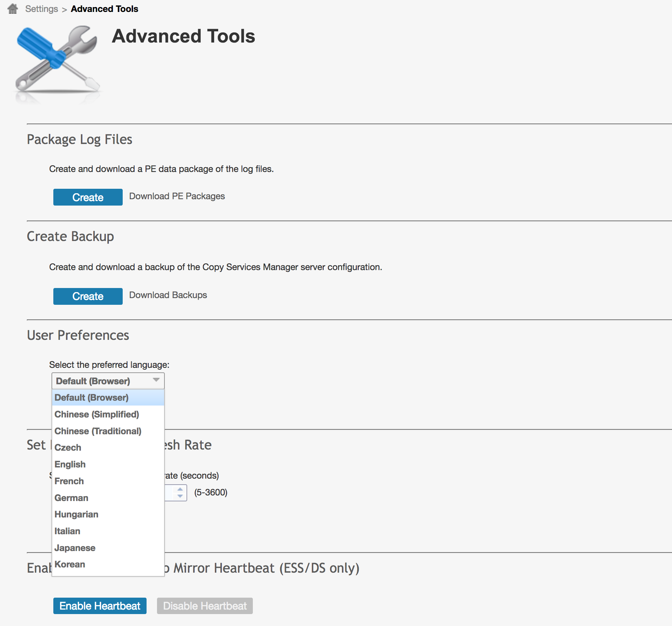Select Italian language option
The height and width of the screenshot is (626, 672).
(x=108, y=531)
